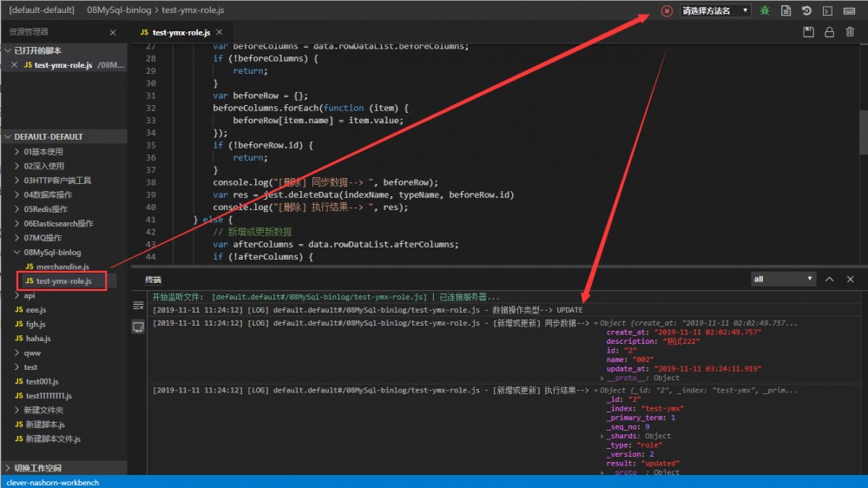Delete the script using the trash icon
Image resolution: width=868 pixels, height=488 pixels.
coord(850,32)
